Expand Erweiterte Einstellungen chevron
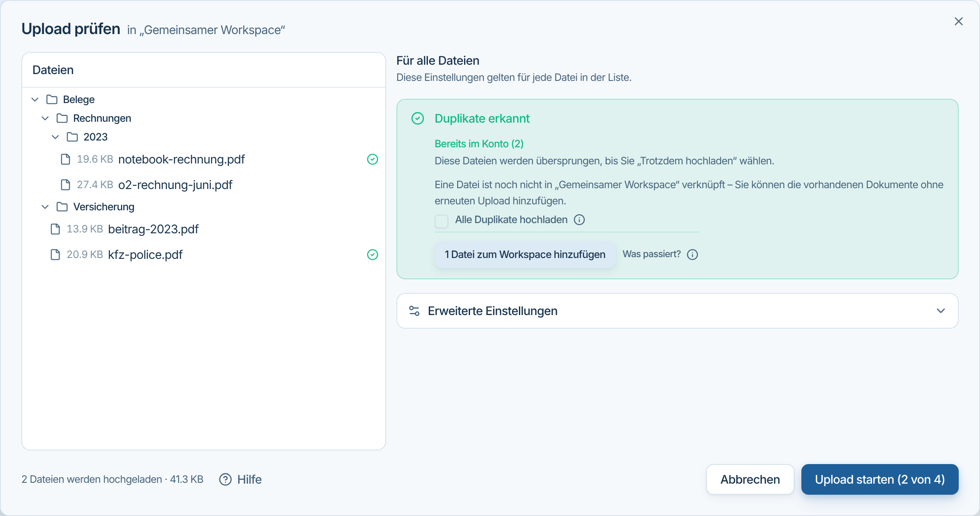This screenshot has width=980, height=516. coord(941,311)
